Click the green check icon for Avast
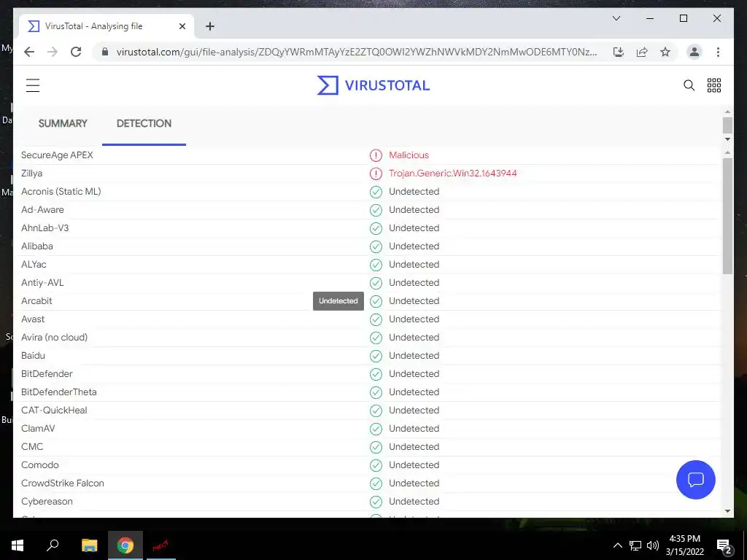The height and width of the screenshot is (560, 747). coord(376,319)
